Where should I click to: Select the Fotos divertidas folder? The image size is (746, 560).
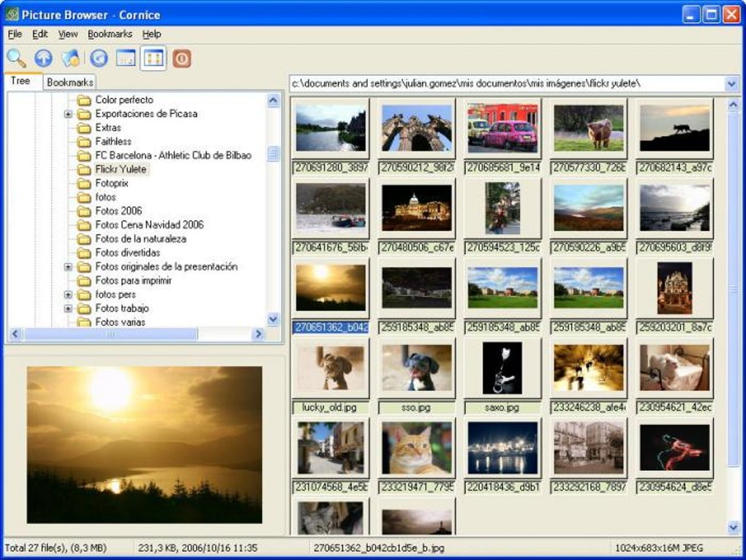tap(127, 252)
